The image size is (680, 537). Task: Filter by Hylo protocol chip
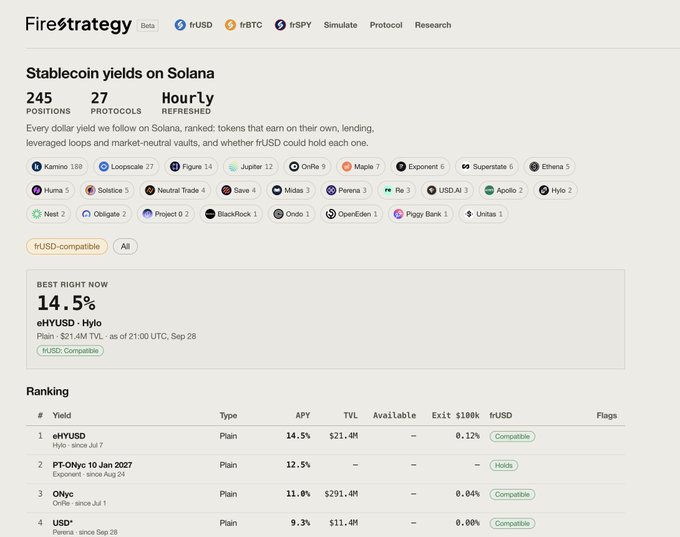(x=556, y=190)
